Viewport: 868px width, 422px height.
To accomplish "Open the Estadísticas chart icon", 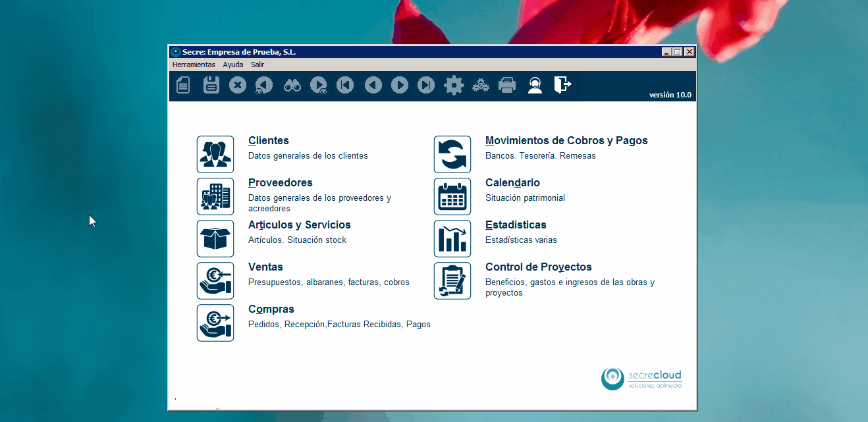I will [452, 238].
